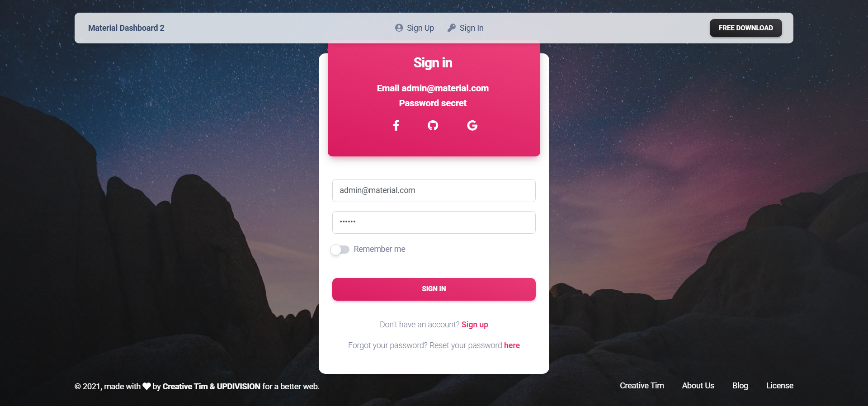Follow the pink Sign up link
This screenshot has width=868, height=406.
click(475, 325)
